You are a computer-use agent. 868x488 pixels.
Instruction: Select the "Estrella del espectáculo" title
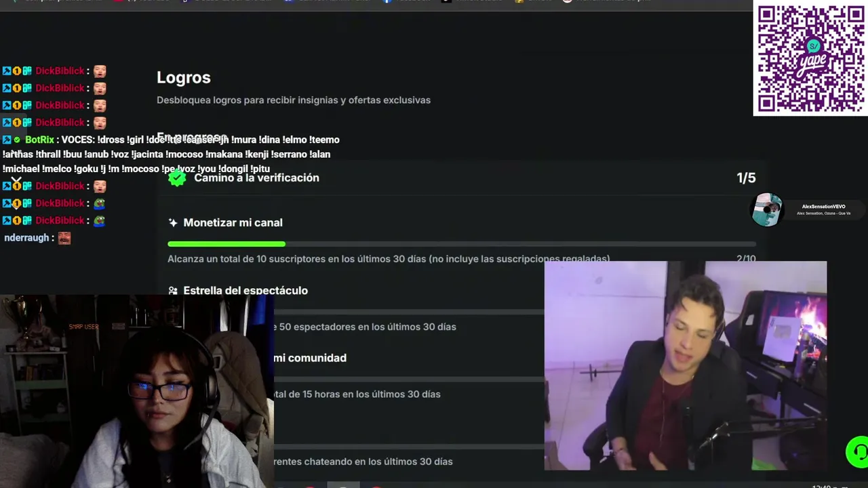tap(245, 290)
